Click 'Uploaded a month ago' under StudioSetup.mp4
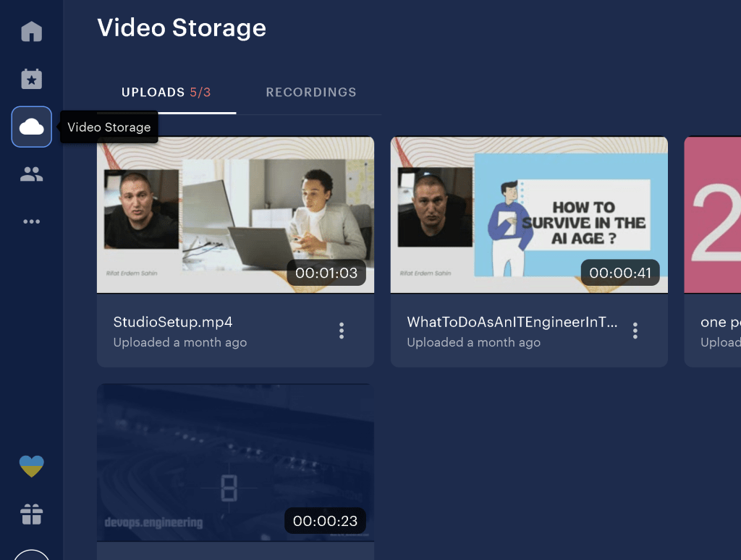This screenshot has width=741, height=560. click(180, 342)
